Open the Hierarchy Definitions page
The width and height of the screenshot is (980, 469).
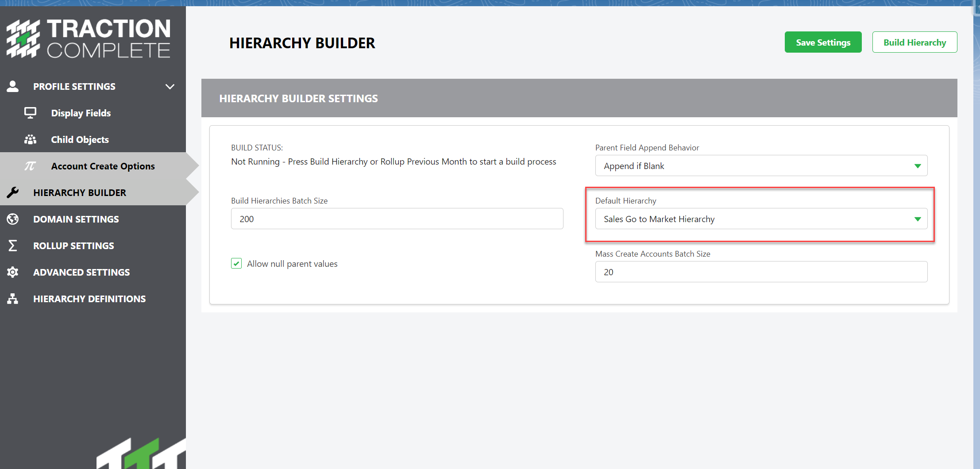tap(89, 299)
